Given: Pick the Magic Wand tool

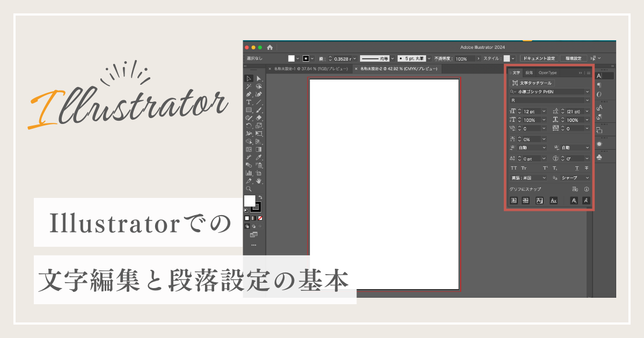Looking at the screenshot, I should (x=249, y=86).
